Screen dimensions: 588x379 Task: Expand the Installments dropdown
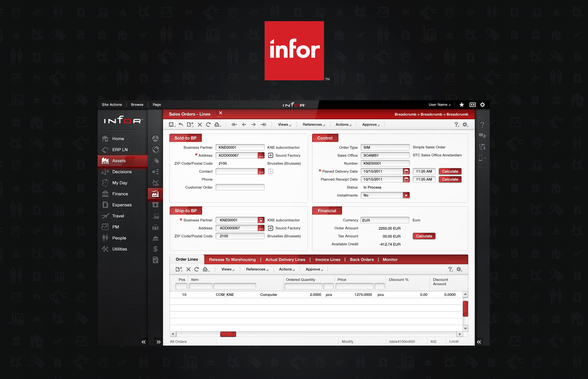tap(406, 195)
